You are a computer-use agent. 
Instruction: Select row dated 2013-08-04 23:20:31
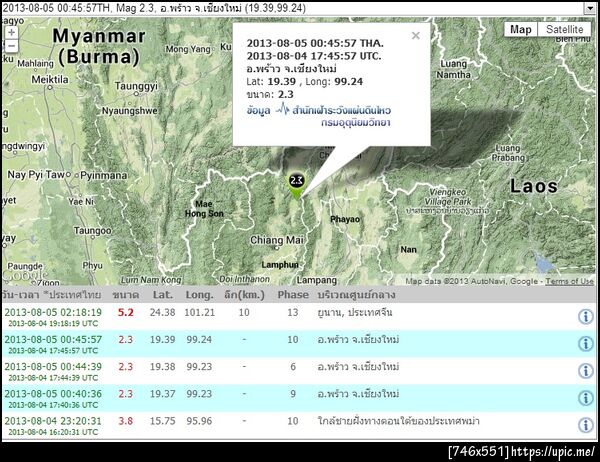299,425
